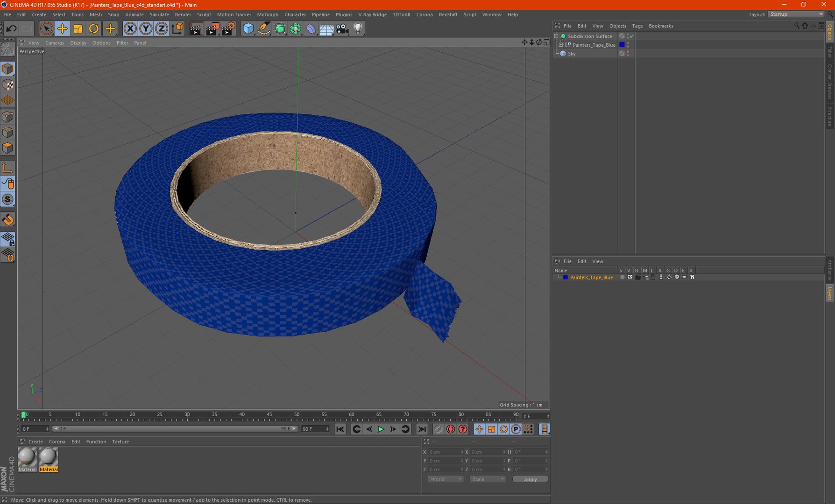Switch to Edges mode
The width and height of the screenshot is (835, 504).
point(8,133)
